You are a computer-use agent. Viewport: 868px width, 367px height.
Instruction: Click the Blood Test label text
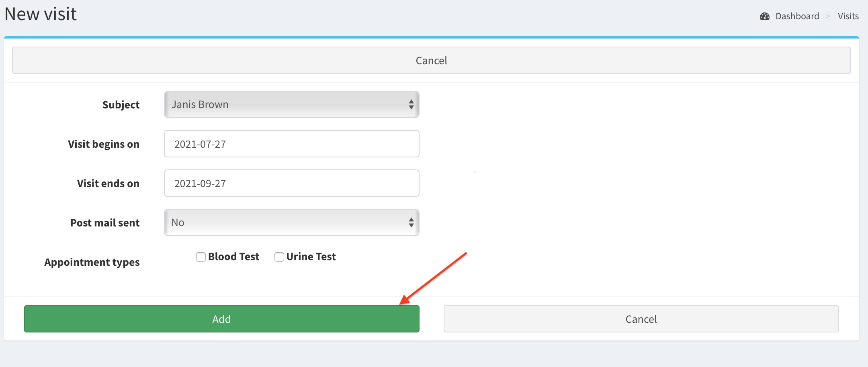coord(233,257)
